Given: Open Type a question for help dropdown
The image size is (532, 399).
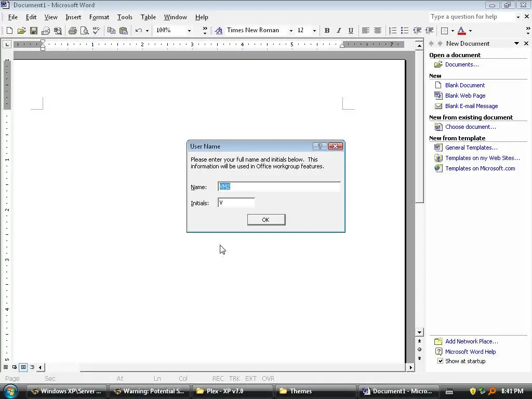Looking at the screenshot, I should (518, 17).
